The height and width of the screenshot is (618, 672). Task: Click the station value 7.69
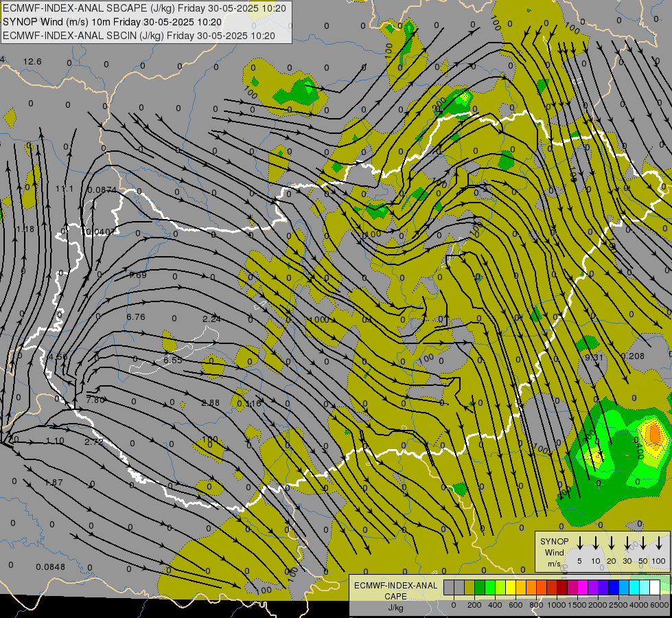coord(137,275)
